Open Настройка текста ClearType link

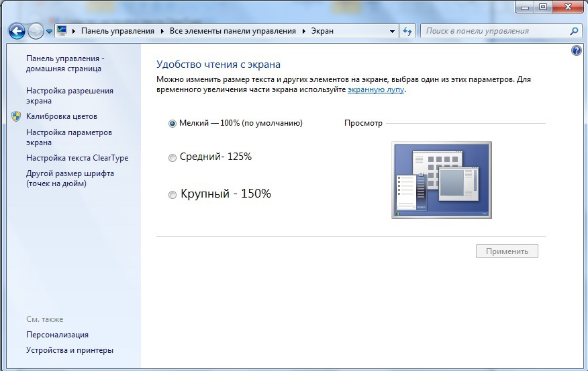77,158
